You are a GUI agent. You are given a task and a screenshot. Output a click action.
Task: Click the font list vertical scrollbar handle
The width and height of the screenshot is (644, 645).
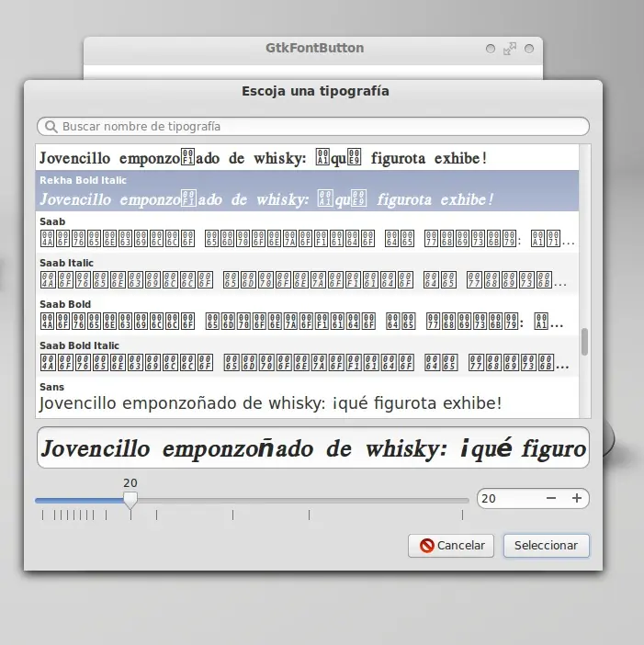[584, 342]
